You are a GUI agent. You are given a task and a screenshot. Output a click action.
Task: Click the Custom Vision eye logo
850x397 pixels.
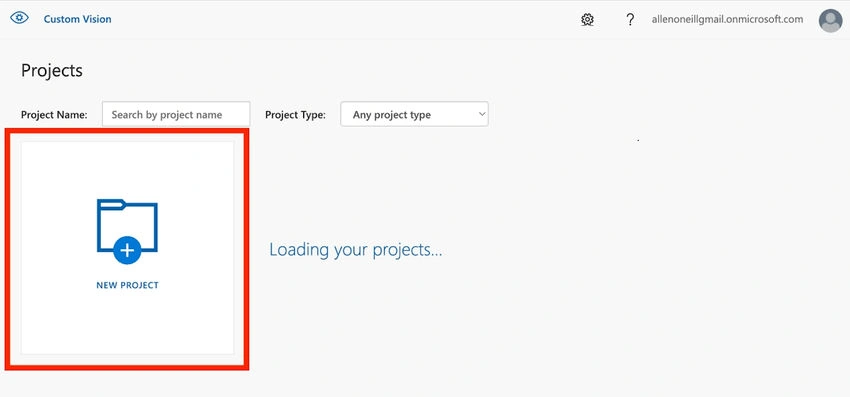[x=20, y=18]
